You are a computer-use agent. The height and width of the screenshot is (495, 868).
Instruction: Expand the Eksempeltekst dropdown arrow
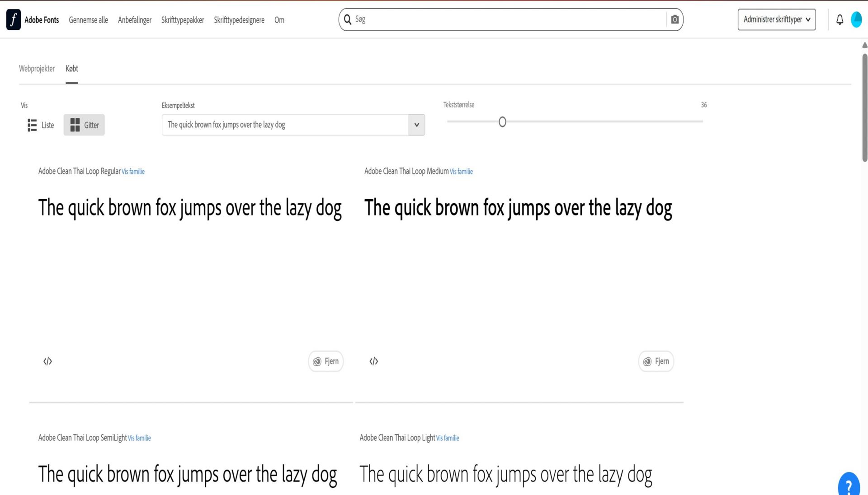(416, 125)
